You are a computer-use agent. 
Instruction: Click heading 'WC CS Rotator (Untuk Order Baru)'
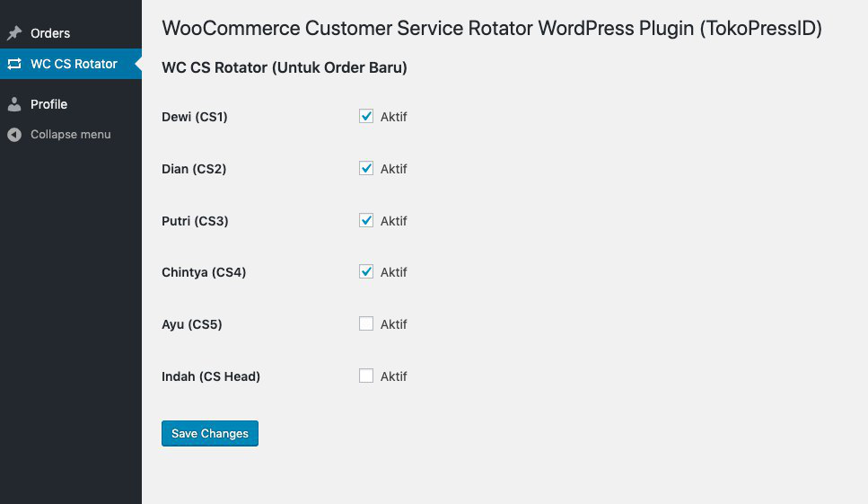[x=285, y=67]
